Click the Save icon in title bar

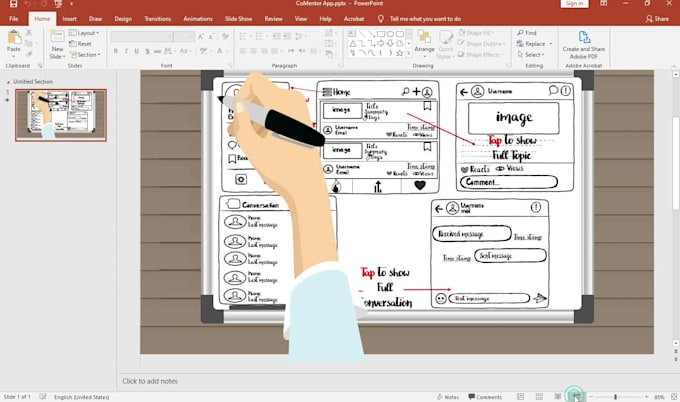(13, 4)
